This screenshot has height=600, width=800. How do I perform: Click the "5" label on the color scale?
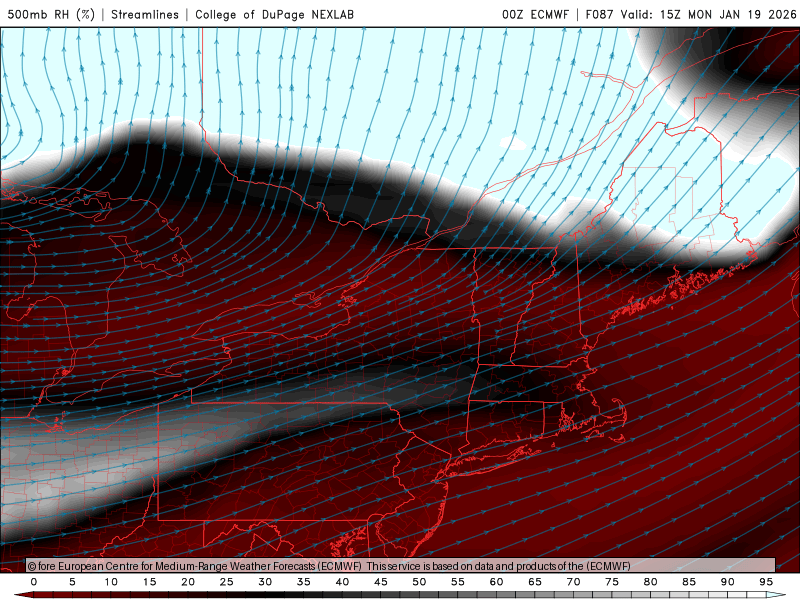coord(72,582)
